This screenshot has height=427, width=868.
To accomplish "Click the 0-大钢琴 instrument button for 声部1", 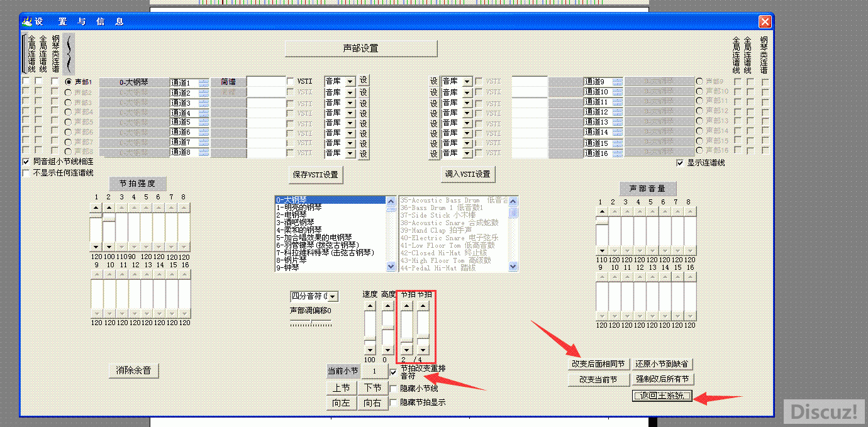I will pyautogui.click(x=134, y=82).
